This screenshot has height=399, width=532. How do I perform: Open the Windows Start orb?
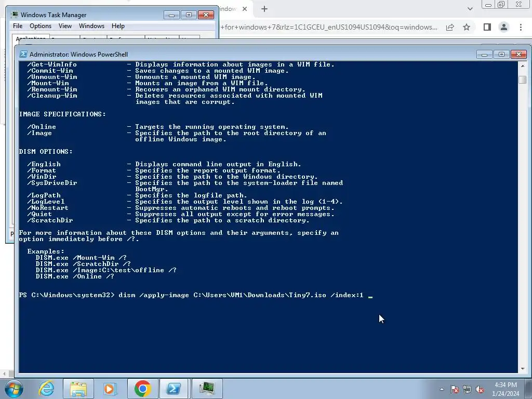tap(14, 389)
